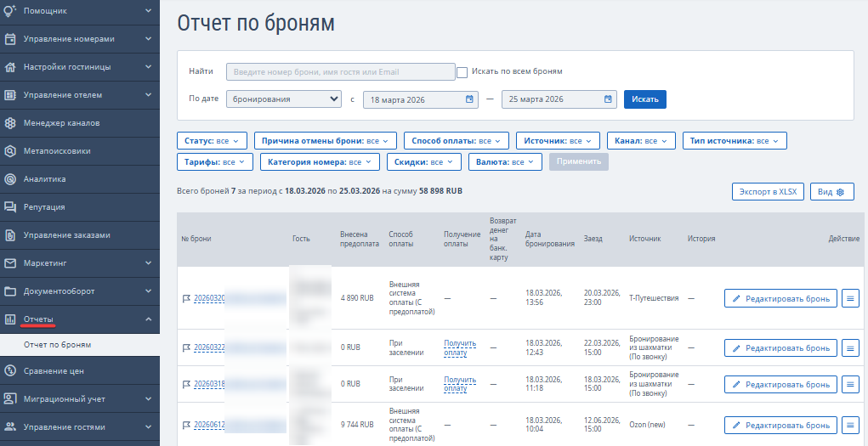The width and height of the screenshot is (868, 446).
Task: Click the calendar icon in the end date field
Action: (x=609, y=99)
